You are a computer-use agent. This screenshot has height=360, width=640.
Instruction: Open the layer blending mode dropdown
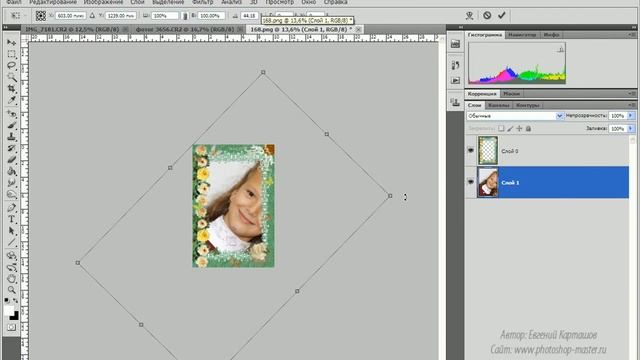point(515,116)
